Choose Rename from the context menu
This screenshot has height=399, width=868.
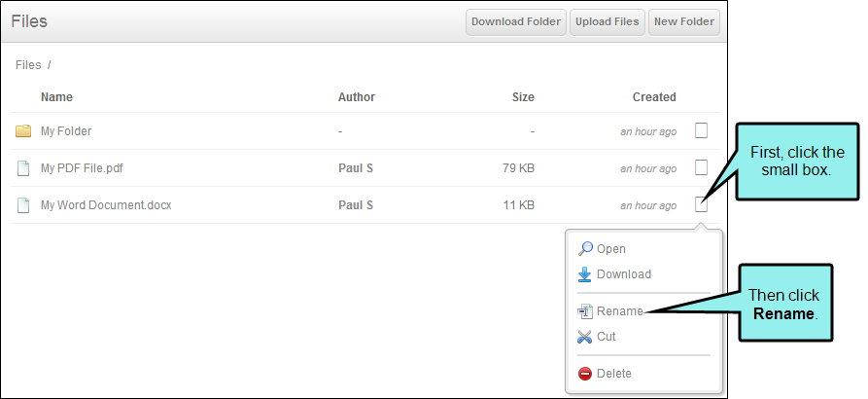[x=619, y=311]
